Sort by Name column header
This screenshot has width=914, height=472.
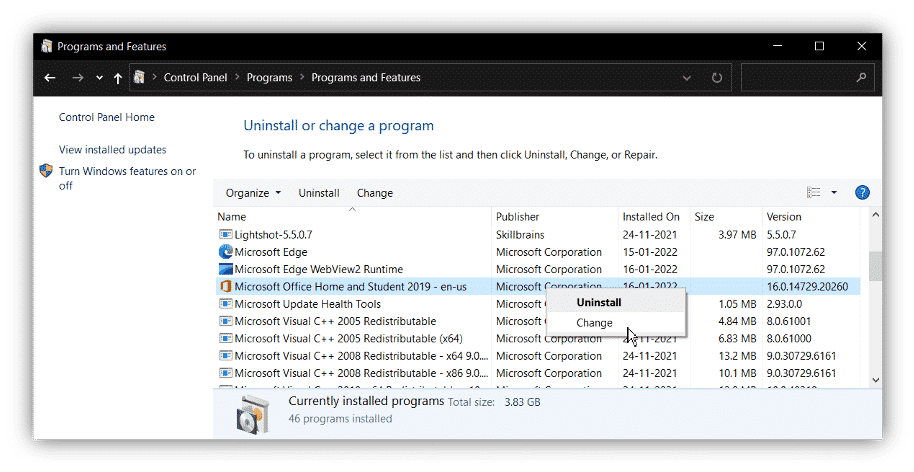click(232, 217)
